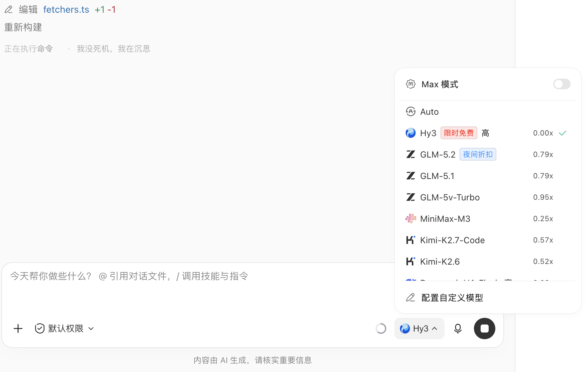Viewport: 588px width, 372px height.
Task: Click the 0.95x multiplier for GLM-5v-Turbo
Action: 543,197
